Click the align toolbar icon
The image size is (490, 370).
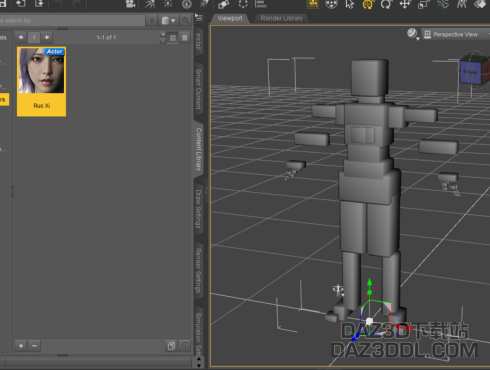point(260,4)
